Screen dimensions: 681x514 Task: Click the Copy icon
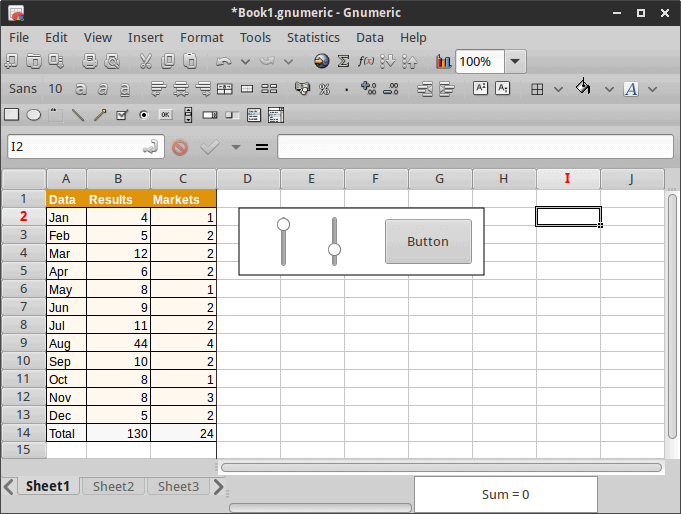coord(168,61)
